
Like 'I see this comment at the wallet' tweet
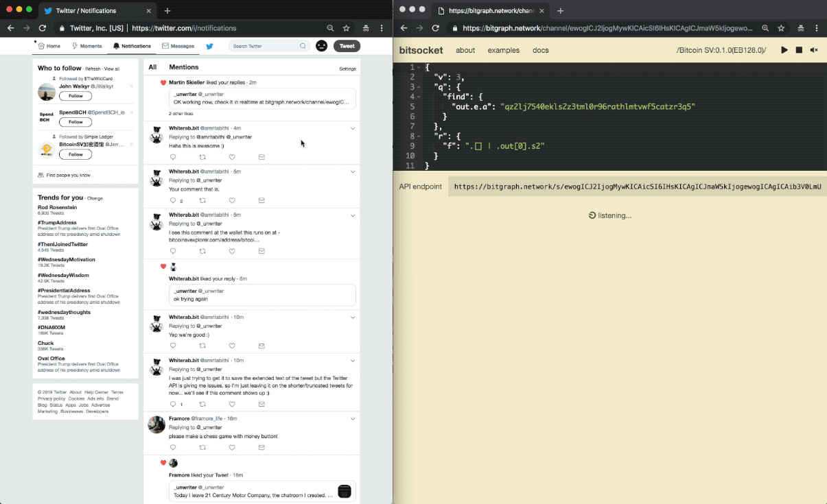click(232, 252)
